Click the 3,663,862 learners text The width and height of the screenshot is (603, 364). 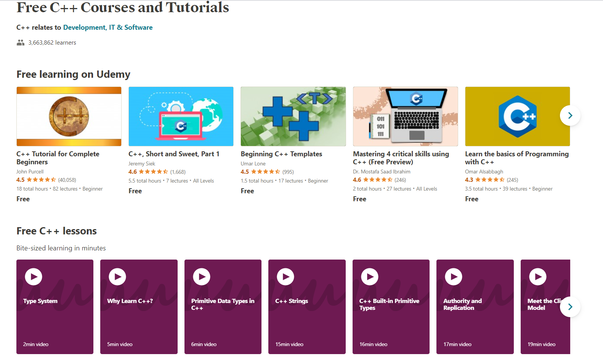coord(52,43)
